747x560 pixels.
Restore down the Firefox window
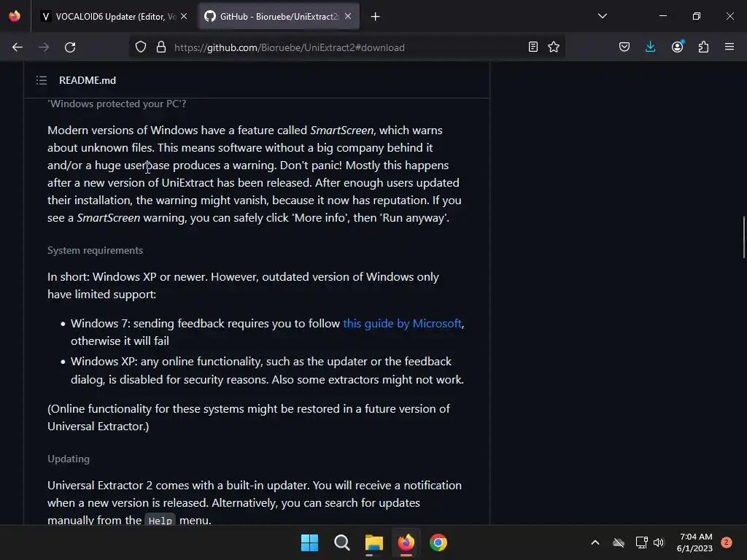(697, 16)
